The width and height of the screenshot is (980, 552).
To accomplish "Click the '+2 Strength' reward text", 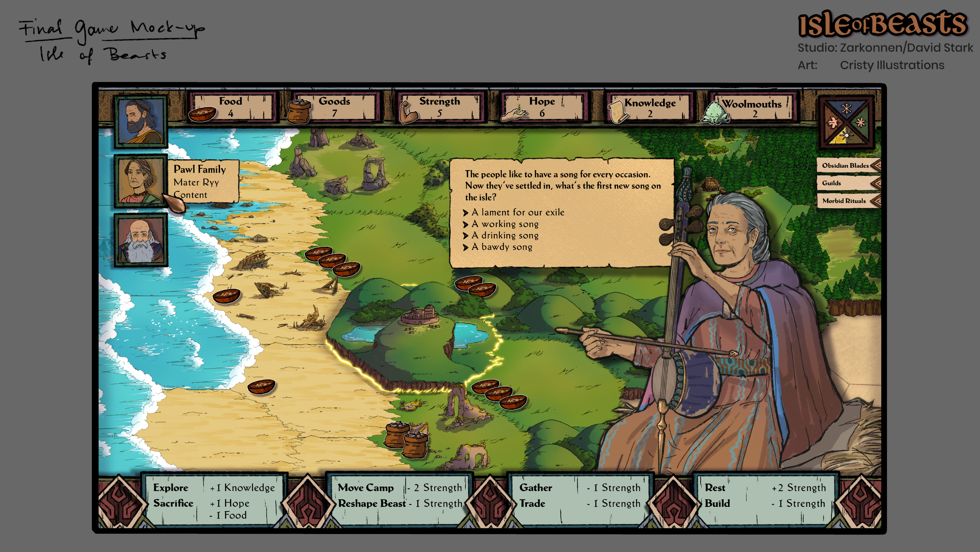I will [799, 488].
